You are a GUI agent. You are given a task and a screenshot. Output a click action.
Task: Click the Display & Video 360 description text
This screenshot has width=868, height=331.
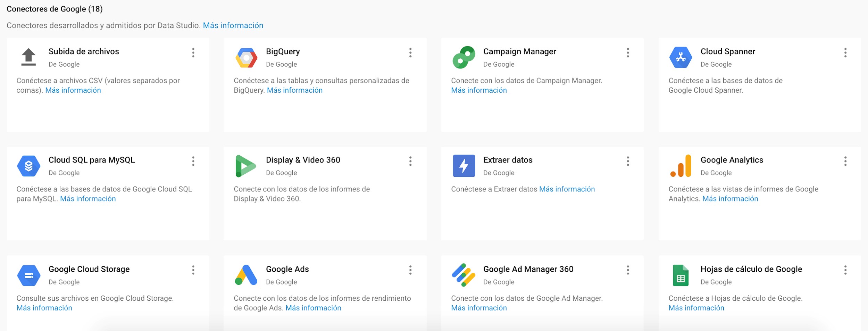coord(302,194)
